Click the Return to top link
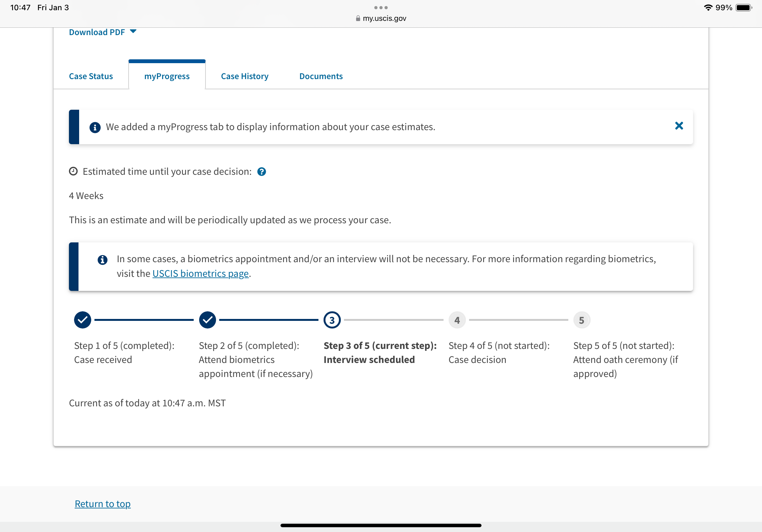 pyautogui.click(x=102, y=504)
